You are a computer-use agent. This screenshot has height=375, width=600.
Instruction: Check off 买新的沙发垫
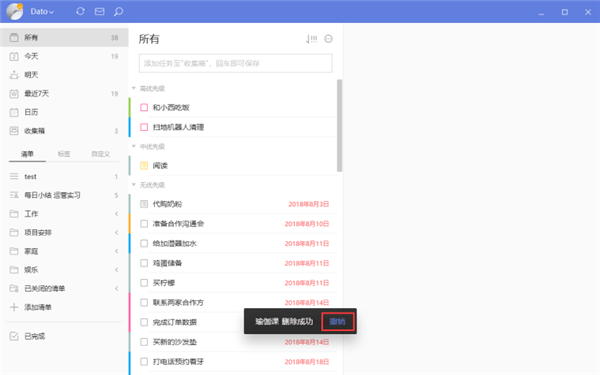tap(144, 342)
